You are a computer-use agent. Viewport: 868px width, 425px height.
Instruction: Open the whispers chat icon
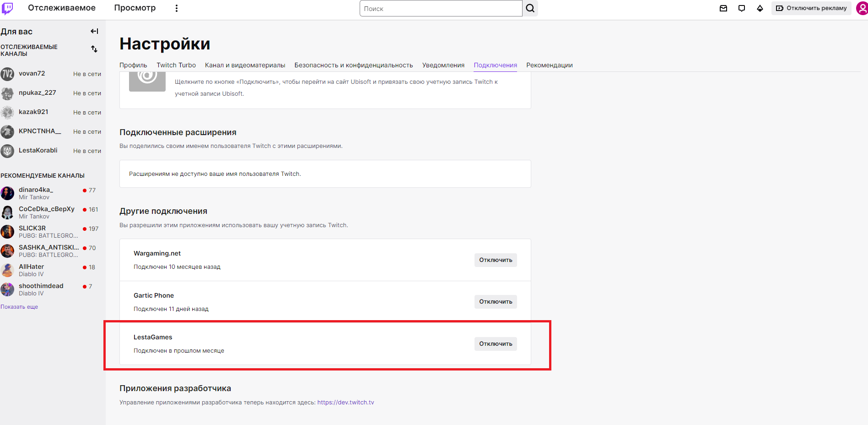[742, 8]
